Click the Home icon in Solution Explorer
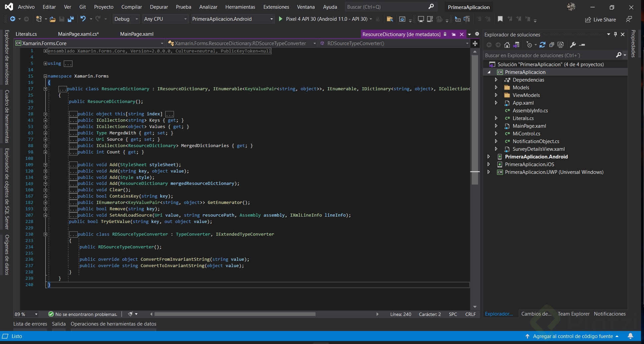This screenshot has height=344, width=644. (507, 45)
